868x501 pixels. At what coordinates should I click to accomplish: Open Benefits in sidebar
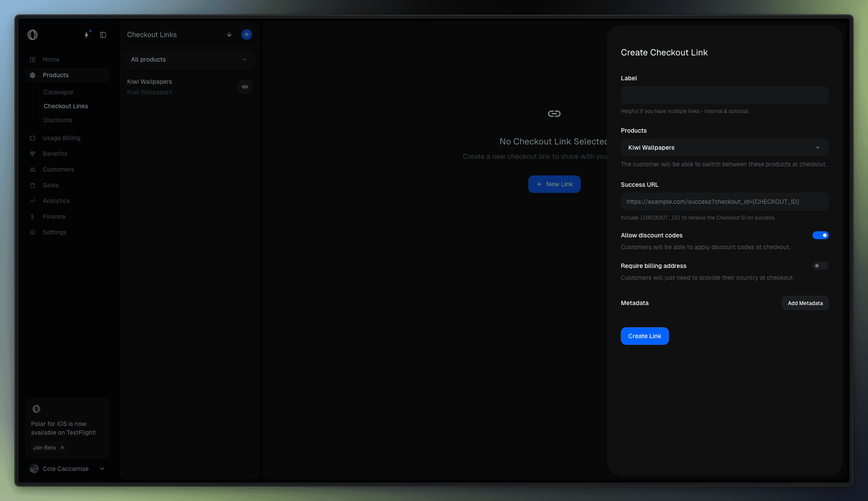point(67,154)
